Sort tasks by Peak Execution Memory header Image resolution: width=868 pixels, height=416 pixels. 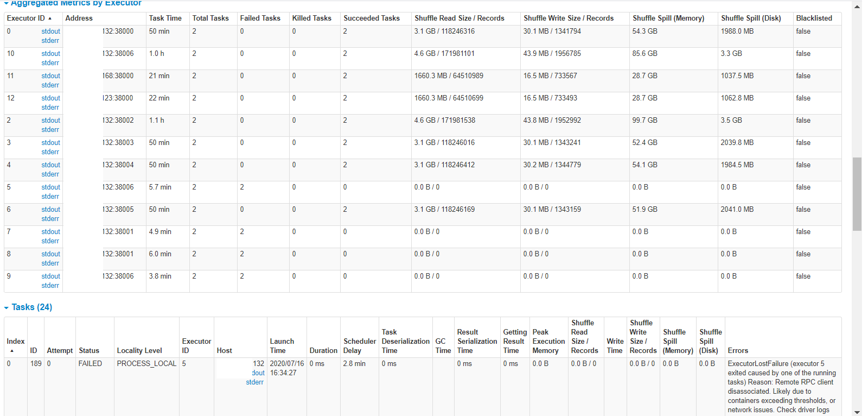tap(548, 342)
